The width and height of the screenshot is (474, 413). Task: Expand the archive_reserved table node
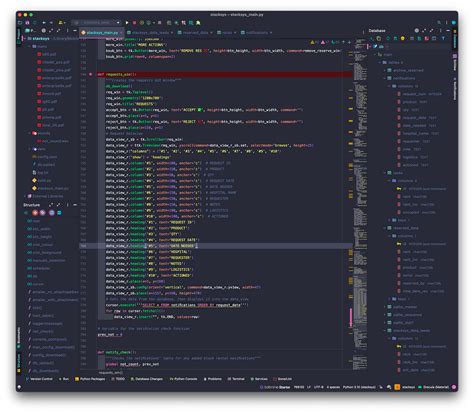coord(385,70)
